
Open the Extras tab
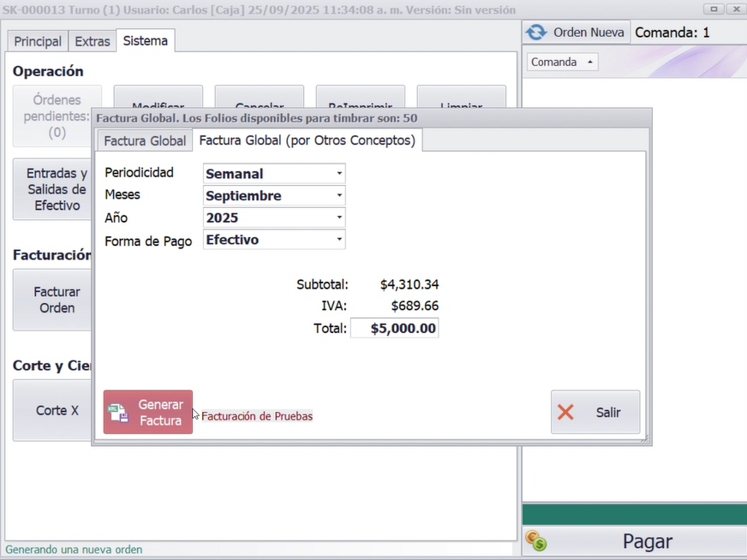(92, 41)
